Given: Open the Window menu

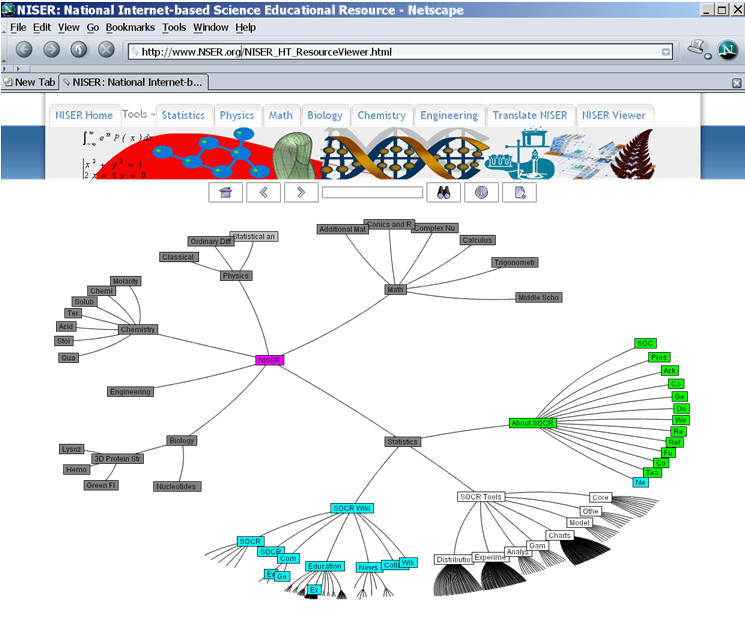Looking at the screenshot, I should pos(210,28).
